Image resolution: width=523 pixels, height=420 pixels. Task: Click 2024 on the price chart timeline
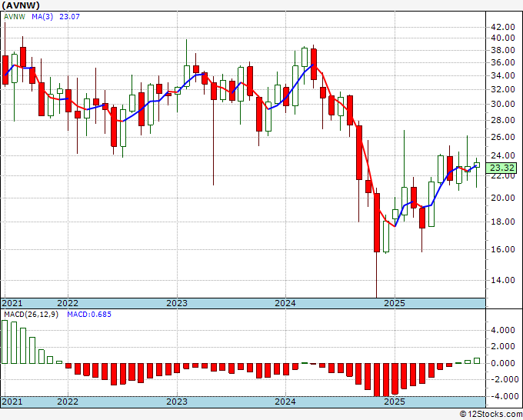(285, 303)
